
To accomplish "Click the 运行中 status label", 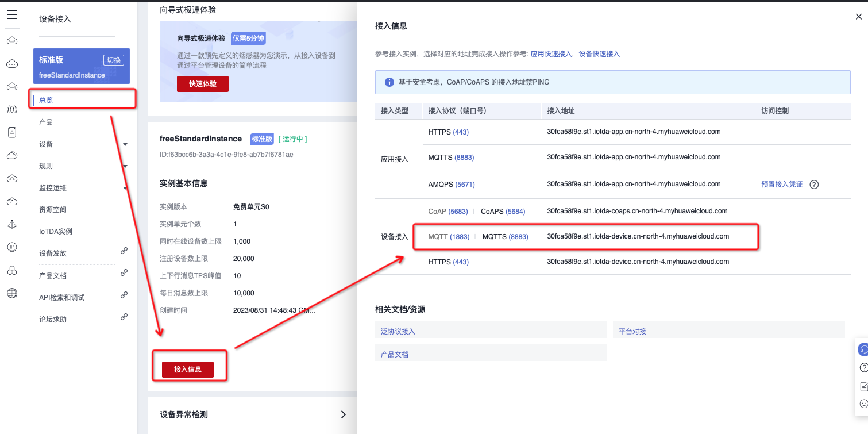I will tap(293, 139).
